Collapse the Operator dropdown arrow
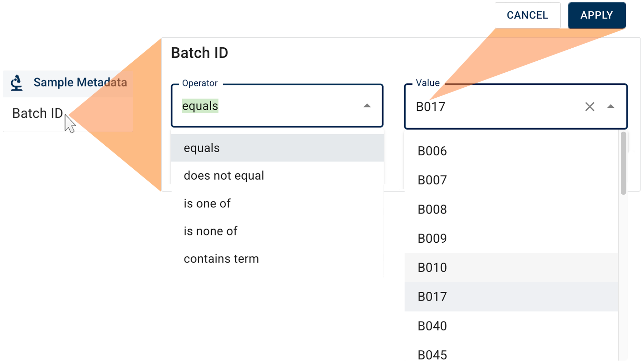 pos(367,106)
